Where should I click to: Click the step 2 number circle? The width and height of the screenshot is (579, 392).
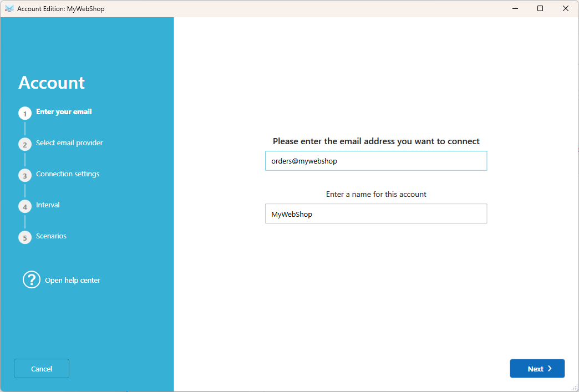(x=25, y=145)
